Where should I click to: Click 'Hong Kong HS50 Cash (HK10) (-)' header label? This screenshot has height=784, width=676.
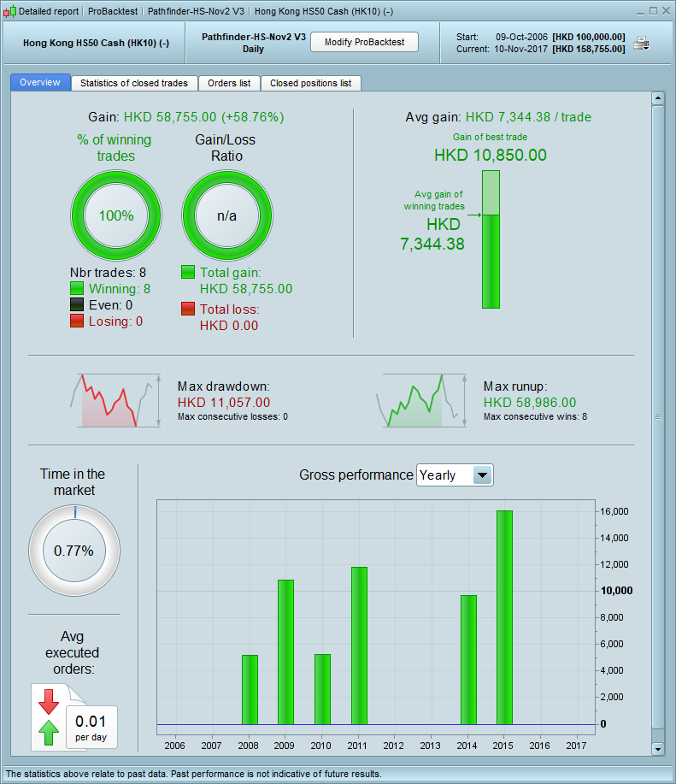pos(96,43)
